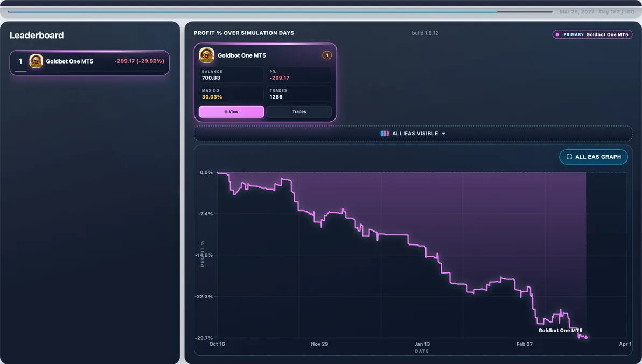Click the BALANCE 700.83 cell

(232, 75)
